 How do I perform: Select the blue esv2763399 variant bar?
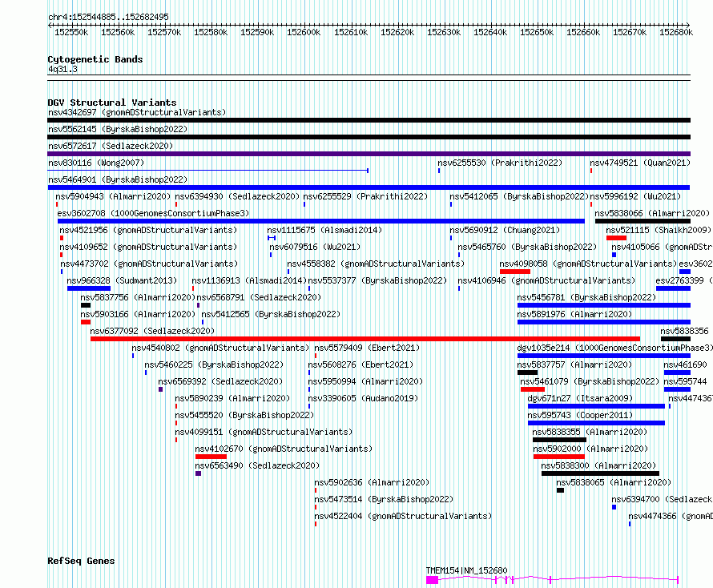pos(674,288)
